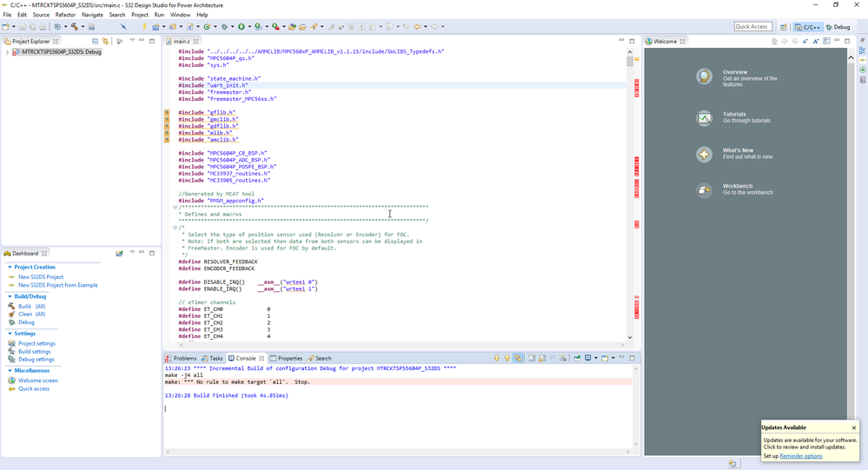This screenshot has height=470, width=868.
Task: Toggle Pin Console icon
Action: click(x=577, y=358)
